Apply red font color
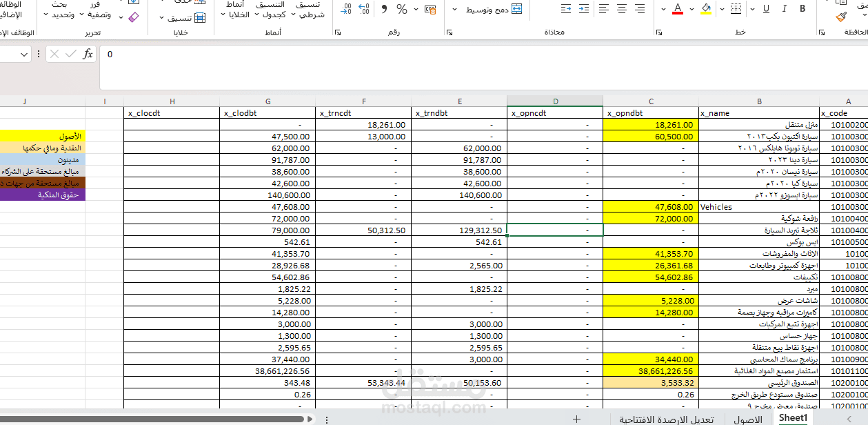 click(x=677, y=9)
